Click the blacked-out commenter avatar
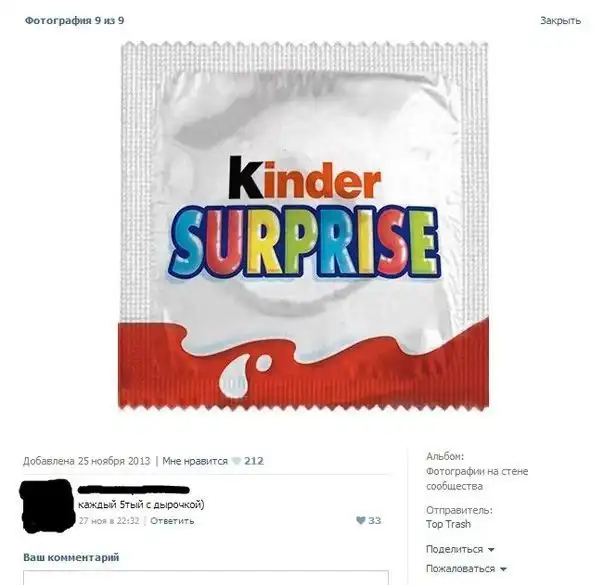 (47, 506)
